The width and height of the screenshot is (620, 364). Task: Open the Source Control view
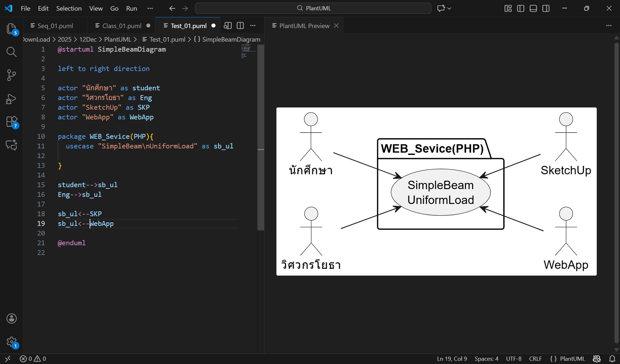(x=12, y=75)
